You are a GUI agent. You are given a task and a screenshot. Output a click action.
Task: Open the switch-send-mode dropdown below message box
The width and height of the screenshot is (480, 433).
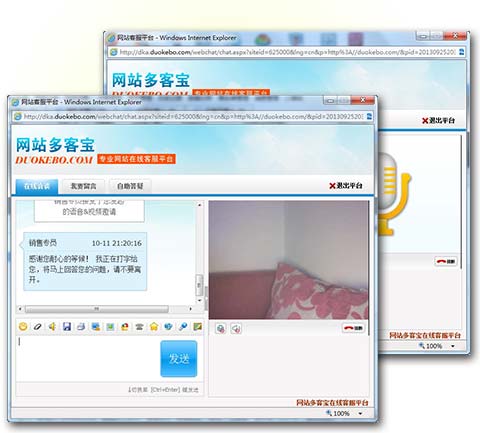[138, 389]
